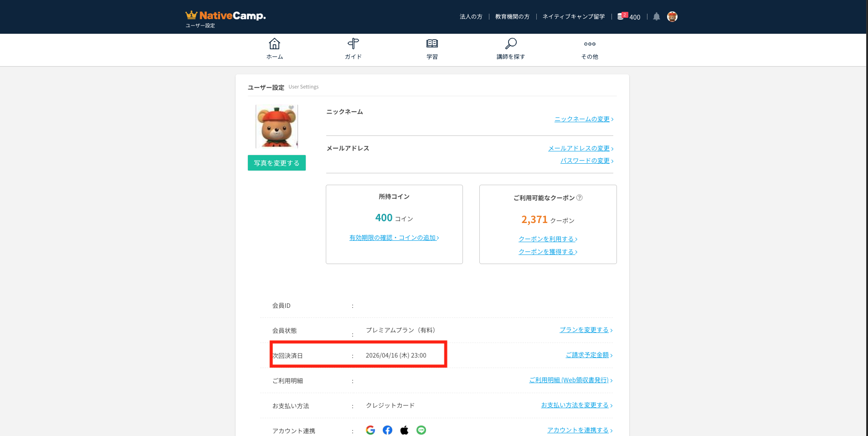
Task: Click the Apple account link icon
Action: (x=404, y=430)
